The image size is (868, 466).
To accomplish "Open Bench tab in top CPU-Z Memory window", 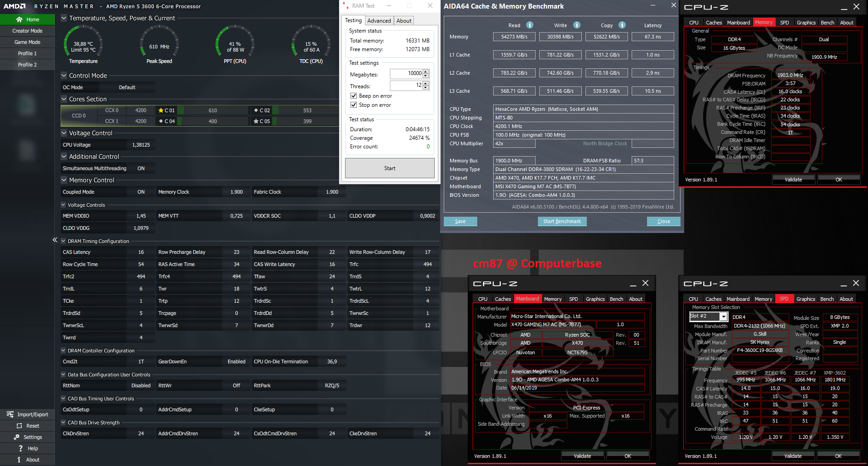I will (x=827, y=23).
